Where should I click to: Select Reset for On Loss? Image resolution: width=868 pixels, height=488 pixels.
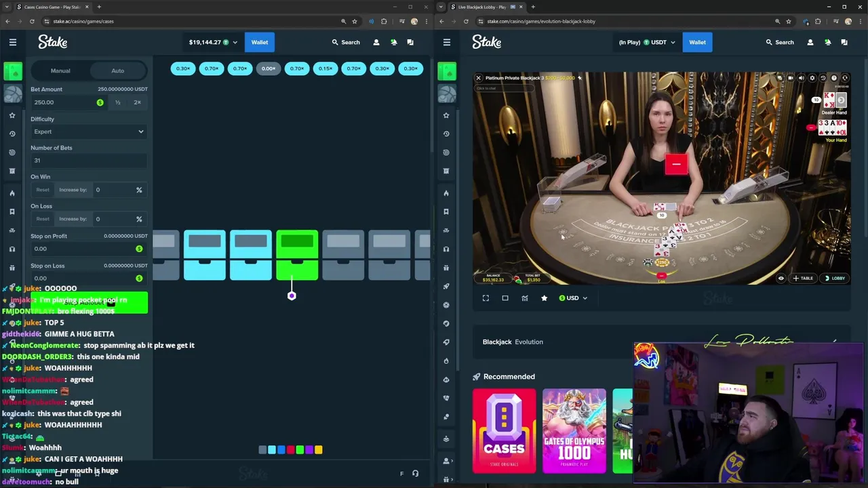point(43,219)
